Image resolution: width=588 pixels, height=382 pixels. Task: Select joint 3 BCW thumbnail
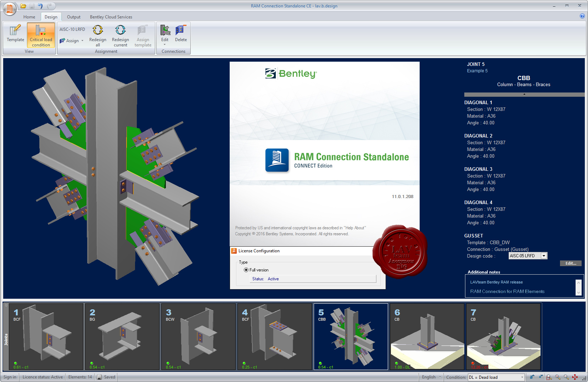[x=198, y=336]
